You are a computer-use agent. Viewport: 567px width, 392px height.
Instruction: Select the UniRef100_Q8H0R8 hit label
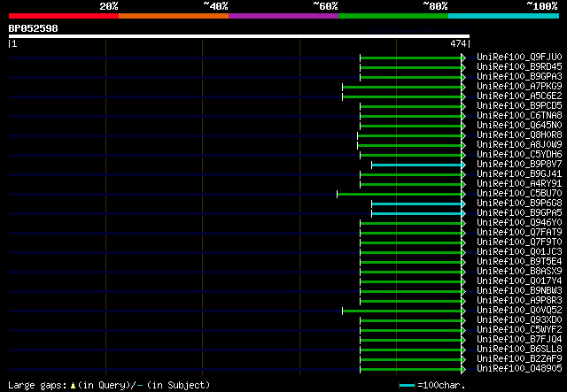(x=519, y=135)
